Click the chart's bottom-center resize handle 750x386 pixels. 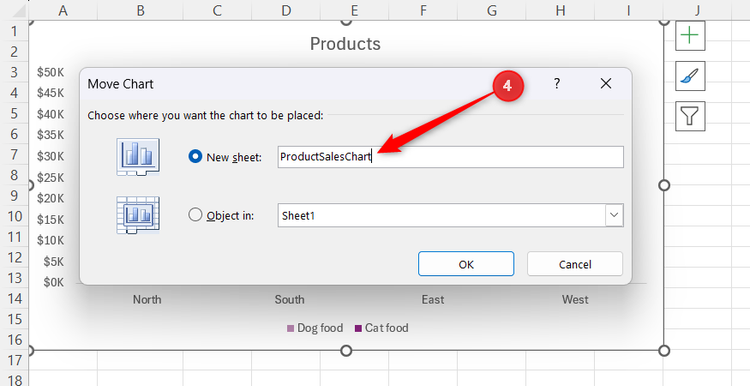coord(346,351)
